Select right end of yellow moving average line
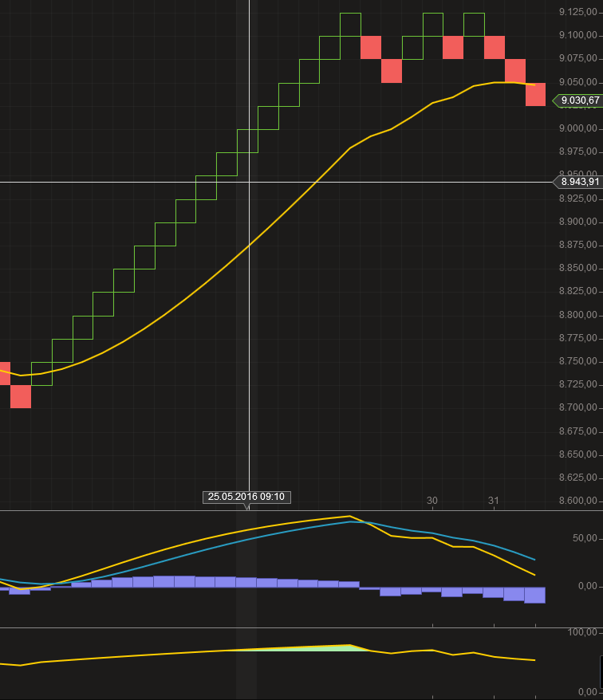The width and height of the screenshot is (603, 700). coord(534,85)
